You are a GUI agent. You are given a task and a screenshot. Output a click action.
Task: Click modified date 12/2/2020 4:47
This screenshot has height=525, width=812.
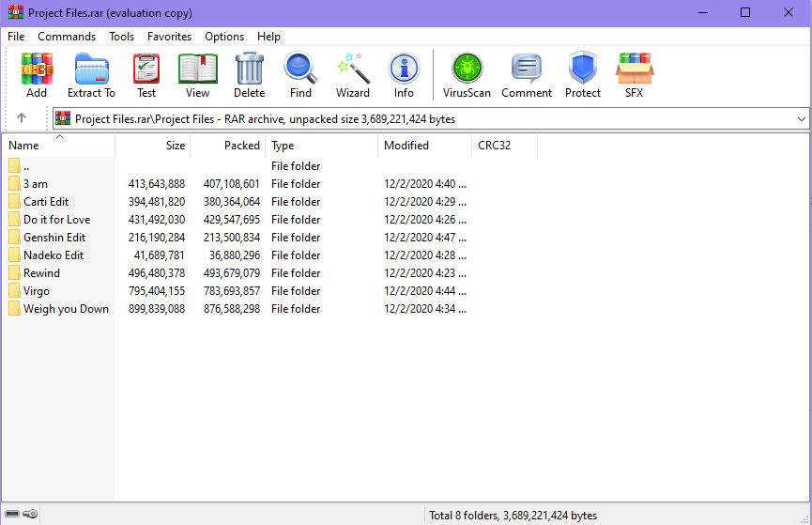(x=424, y=238)
